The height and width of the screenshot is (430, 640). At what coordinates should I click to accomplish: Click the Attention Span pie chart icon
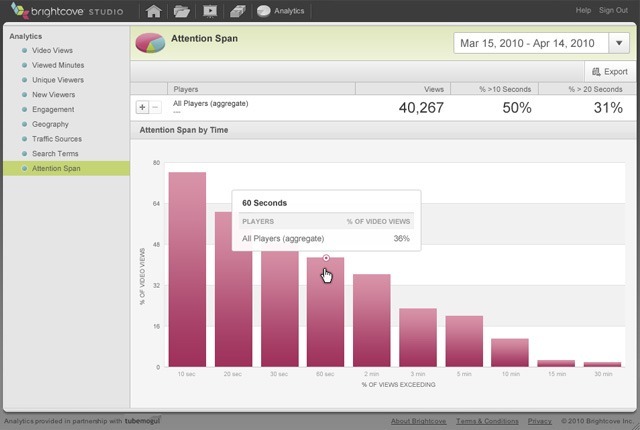(x=150, y=43)
